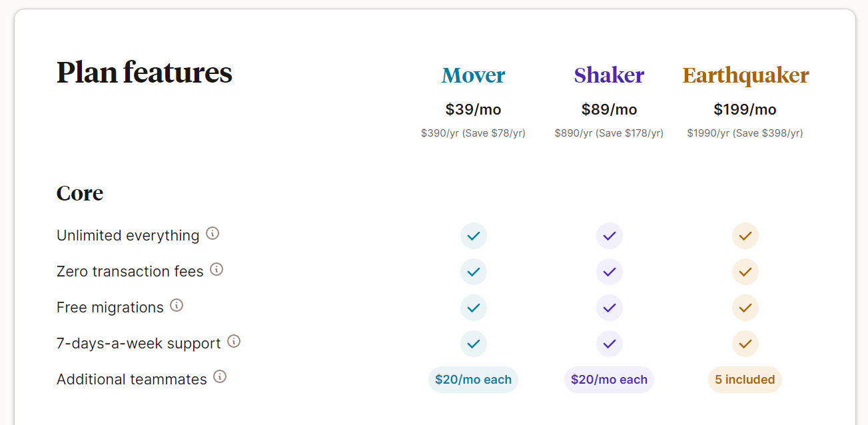This screenshot has width=868, height=425.
Task: Click the Core section heading
Action: click(x=80, y=193)
